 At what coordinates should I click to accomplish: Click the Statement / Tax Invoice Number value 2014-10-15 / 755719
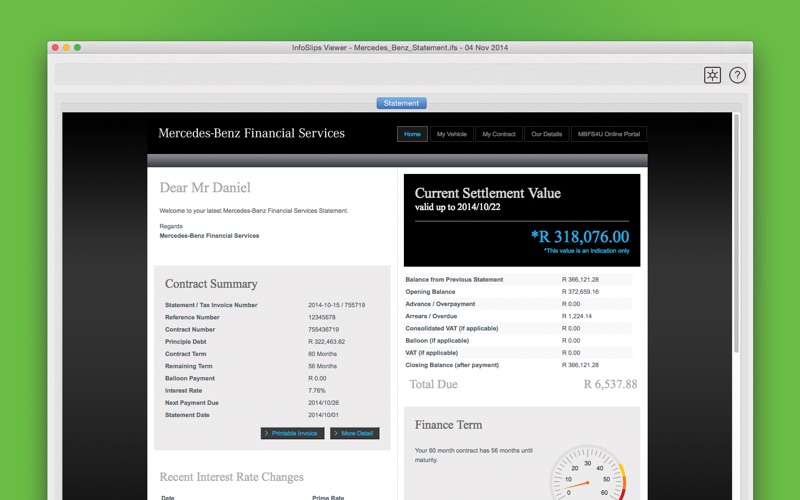pos(336,305)
